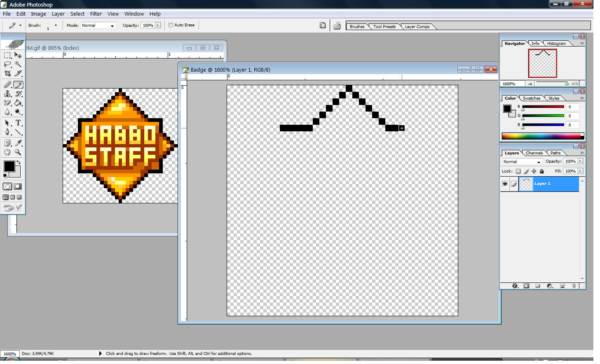This screenshot has width=600, height=364.
Task: Switch to Standard editing mode
Action: 7,187
